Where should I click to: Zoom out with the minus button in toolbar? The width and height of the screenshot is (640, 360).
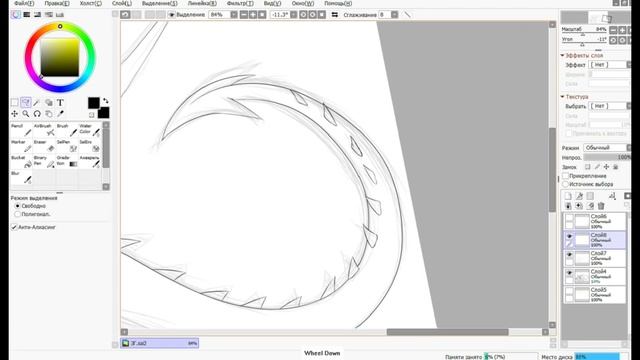coord(244,15)
